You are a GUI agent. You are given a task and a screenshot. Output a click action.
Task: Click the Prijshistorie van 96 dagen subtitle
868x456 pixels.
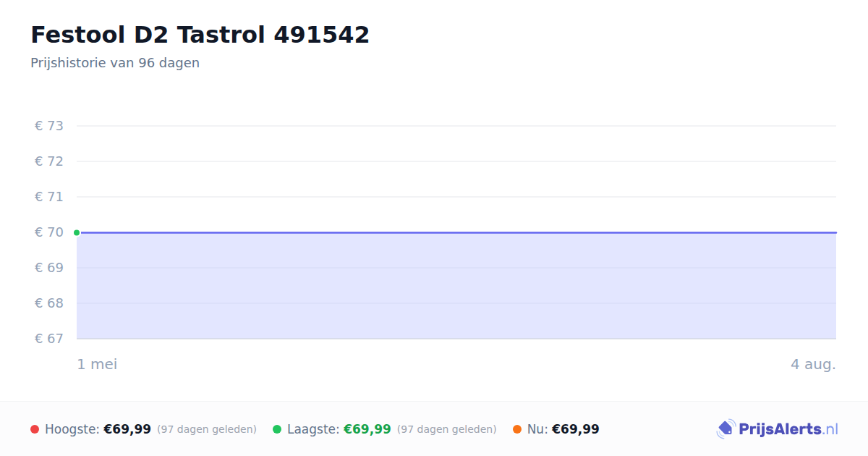[x=115, y=63]
